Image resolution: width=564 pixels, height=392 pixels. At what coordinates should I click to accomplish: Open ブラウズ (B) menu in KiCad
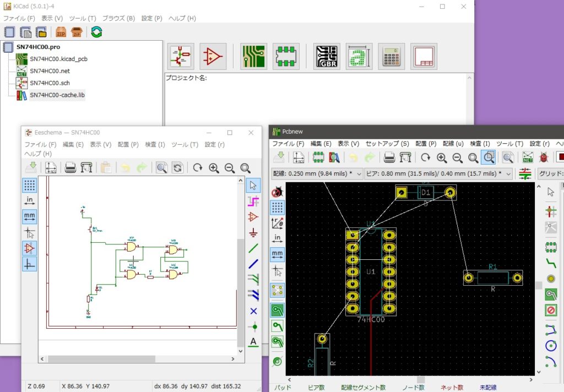coord(119,18)
